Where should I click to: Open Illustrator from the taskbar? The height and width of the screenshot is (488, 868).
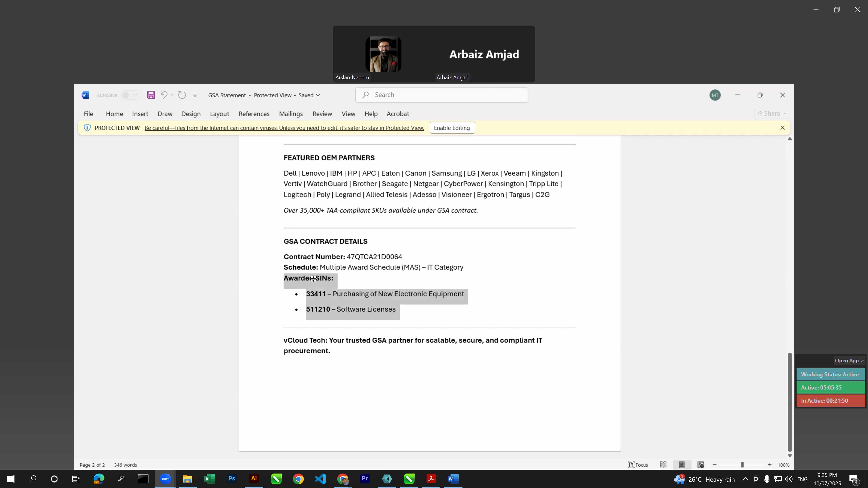coord(254,479)
